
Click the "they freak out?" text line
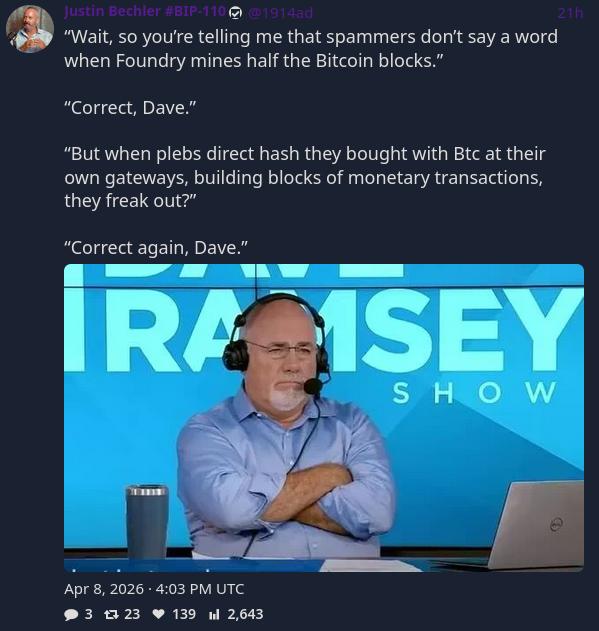(x=130, y=201)
